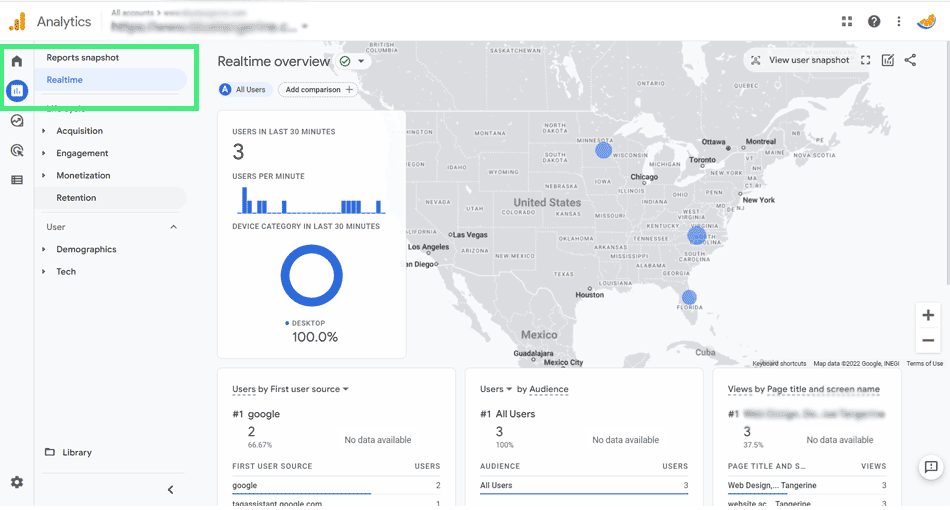
Task: Click 'Views by Page title and screen name' heading
Action: 803,389
